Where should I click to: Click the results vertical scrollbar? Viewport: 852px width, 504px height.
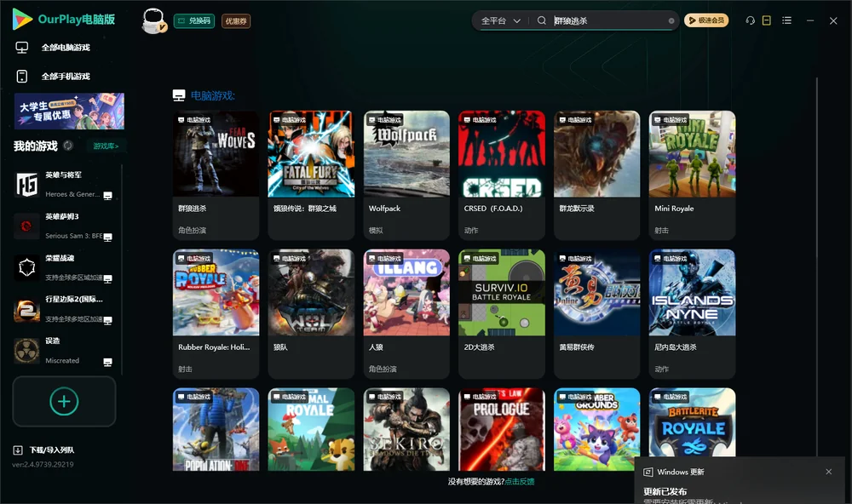click(816, 266)
